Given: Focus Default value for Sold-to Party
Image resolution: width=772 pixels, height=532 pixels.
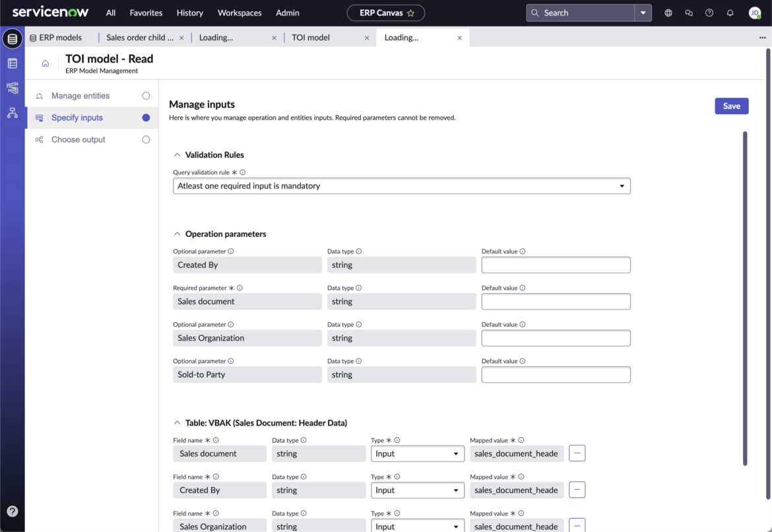Looking at the screenshot, I should point(556,374).
